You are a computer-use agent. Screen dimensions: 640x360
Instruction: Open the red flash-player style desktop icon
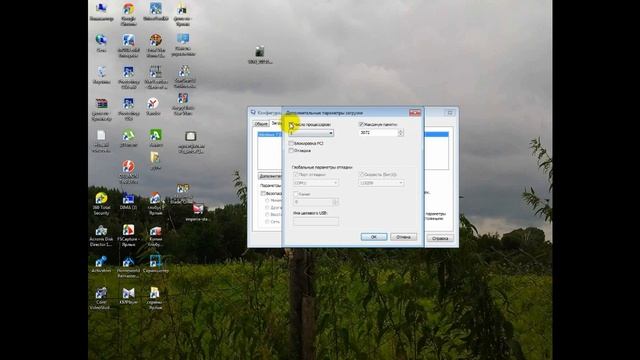(x=128, y=171)
